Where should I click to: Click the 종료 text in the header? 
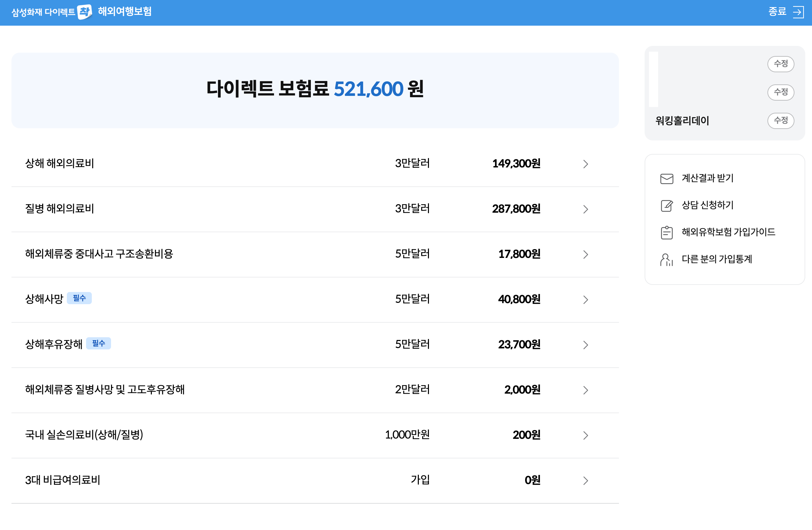777,12
